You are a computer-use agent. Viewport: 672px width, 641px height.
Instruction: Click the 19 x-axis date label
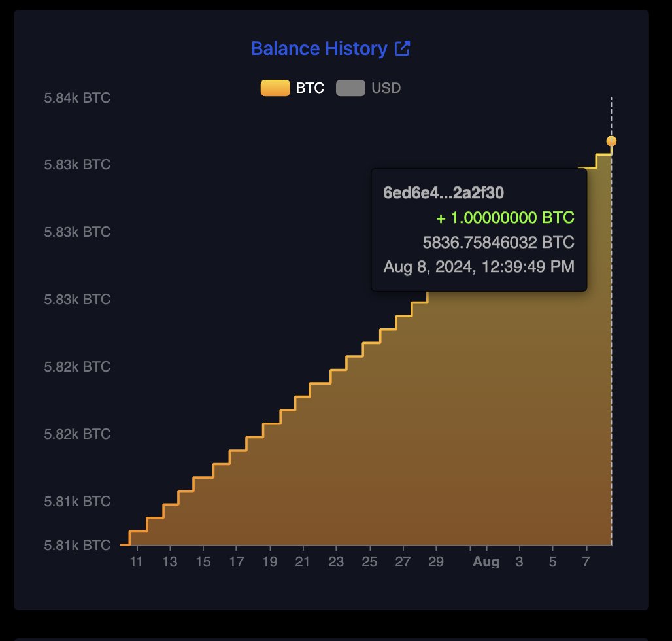[x=270, y=562]
